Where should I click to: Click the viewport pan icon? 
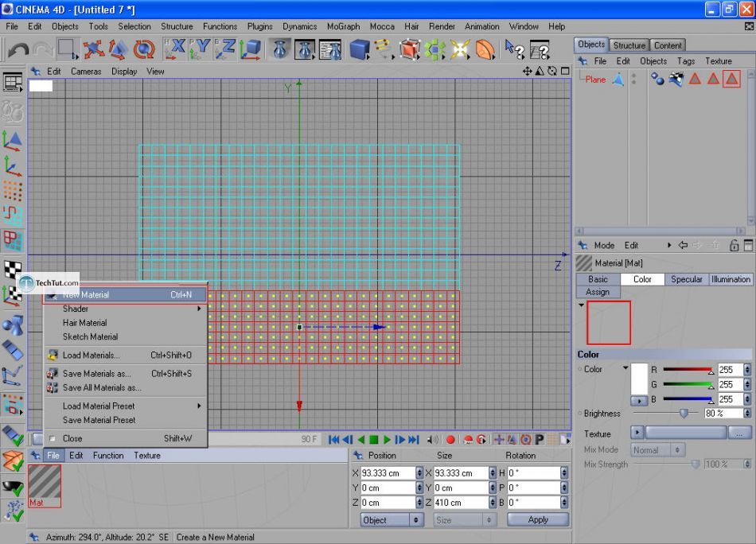527,72
